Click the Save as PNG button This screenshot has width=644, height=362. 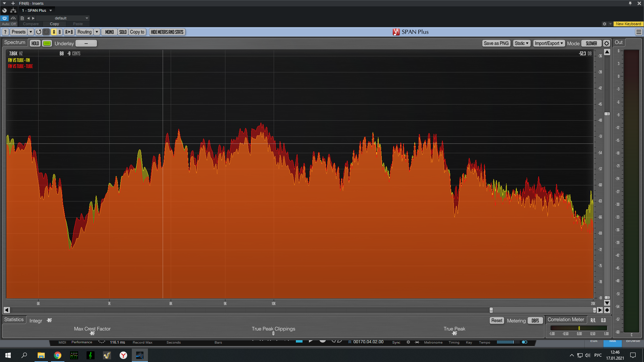click(496, 43)
